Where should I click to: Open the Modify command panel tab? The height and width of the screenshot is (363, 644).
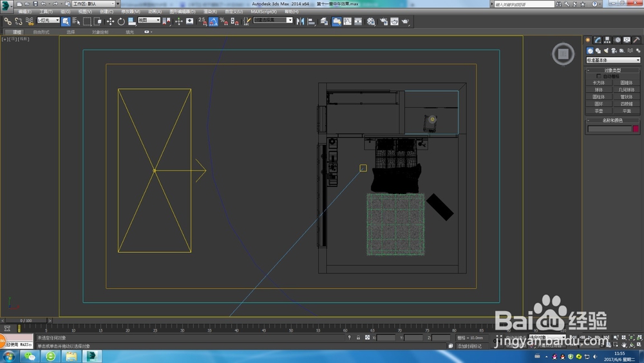click(x=598, y=40)
